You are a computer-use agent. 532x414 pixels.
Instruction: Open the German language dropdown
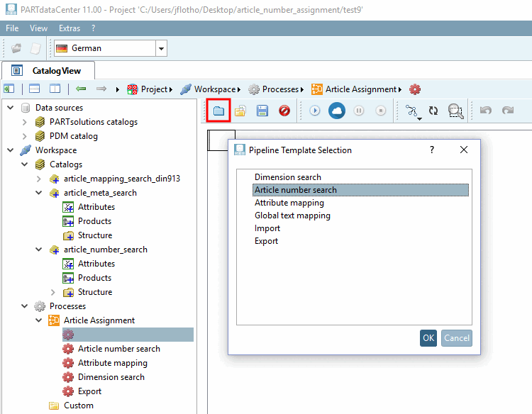(x=161, y=48)
